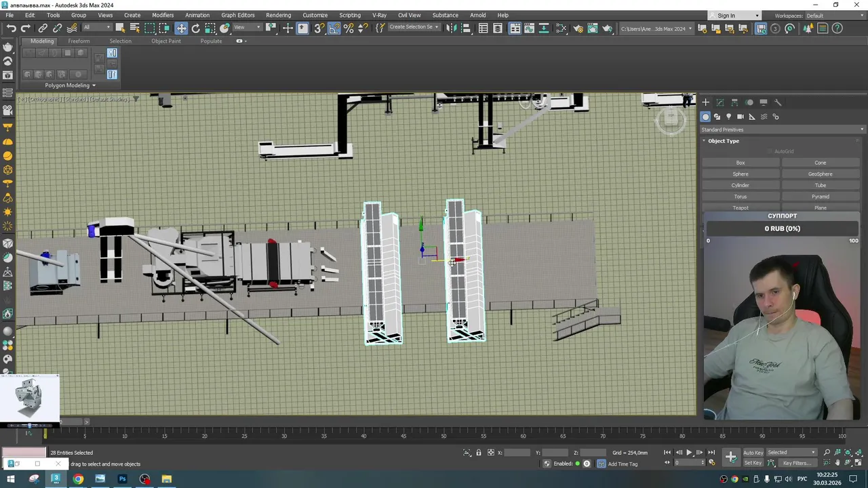This screenshot has width=868, height=488.
Task: Open the Modifiers menu
Action: pos(163,15)
